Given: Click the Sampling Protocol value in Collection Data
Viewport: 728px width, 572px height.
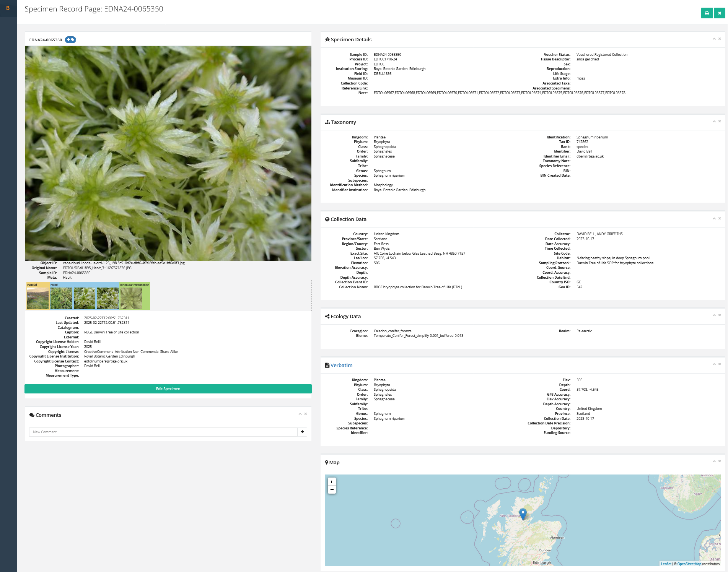Looking at the screenshot, I should click(x=615, y=263).
